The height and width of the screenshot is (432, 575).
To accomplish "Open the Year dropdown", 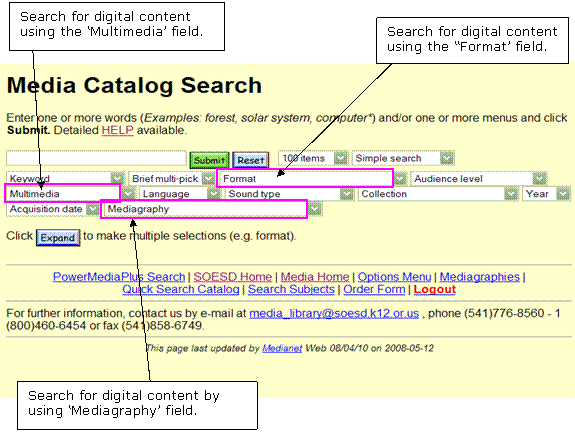I will [x=546, y=194].
